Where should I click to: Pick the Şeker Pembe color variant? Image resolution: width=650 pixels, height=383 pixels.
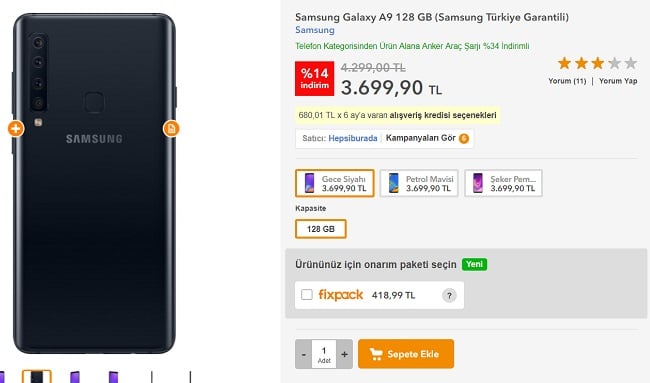pos(503,183)
